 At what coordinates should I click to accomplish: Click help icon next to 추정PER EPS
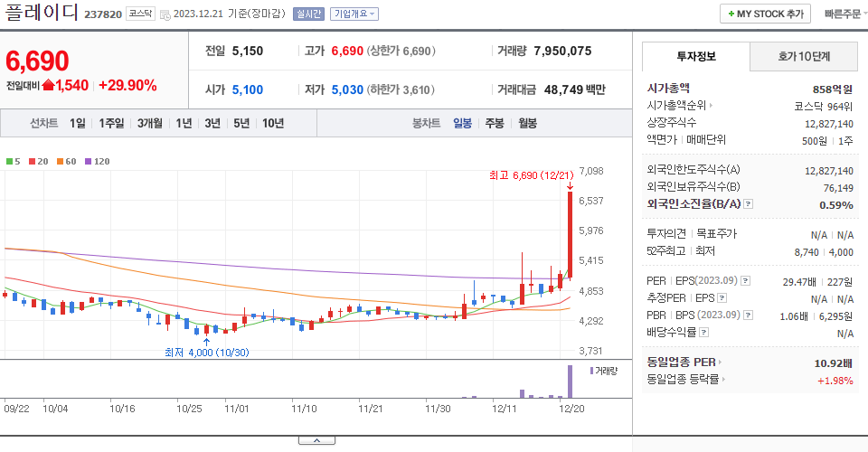722,298
